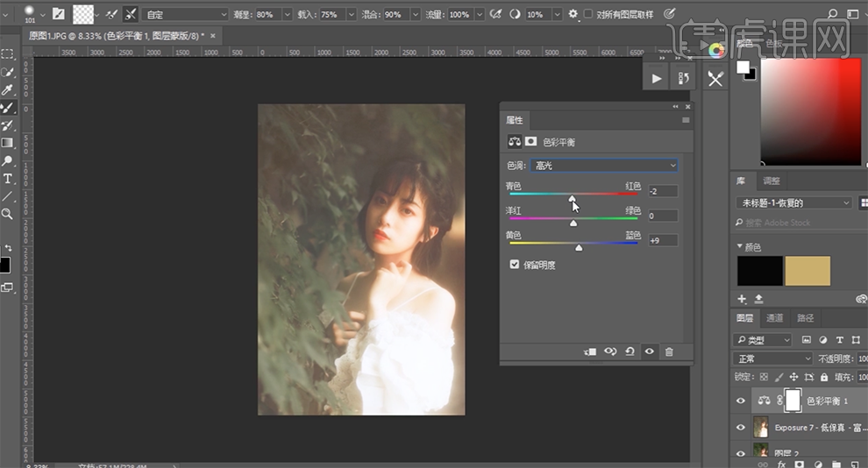This screenshot has width=868, height=468.
Task: Hide the 色彩平衡 1 layer
Action: (x=741, y=401)
